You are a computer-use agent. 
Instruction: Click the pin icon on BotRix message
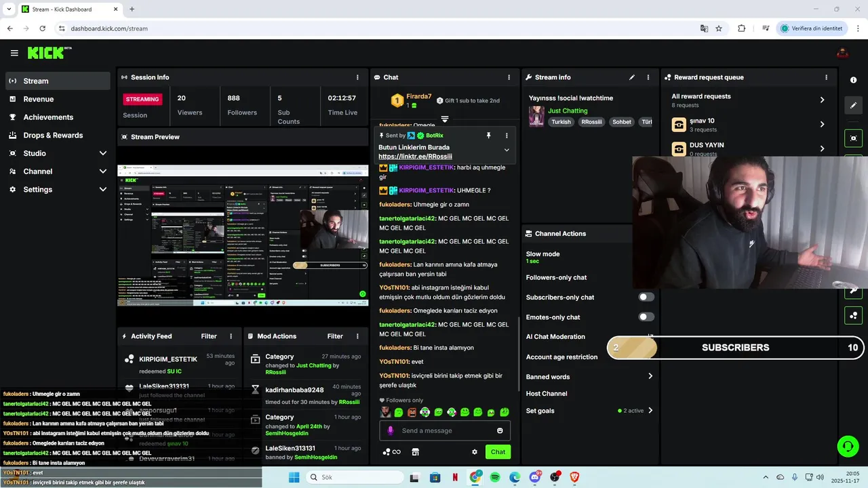click(488, 136)
